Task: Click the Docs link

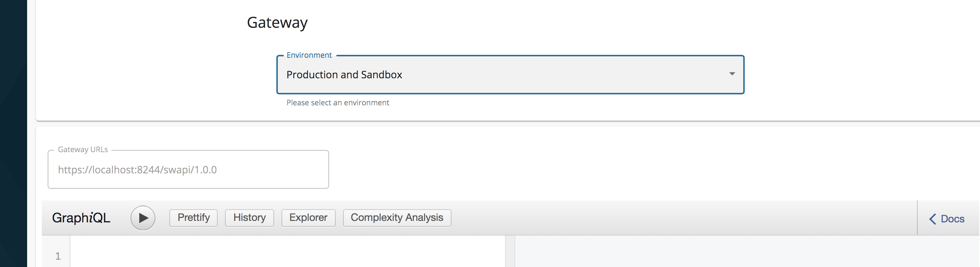Action: [952, 219]
